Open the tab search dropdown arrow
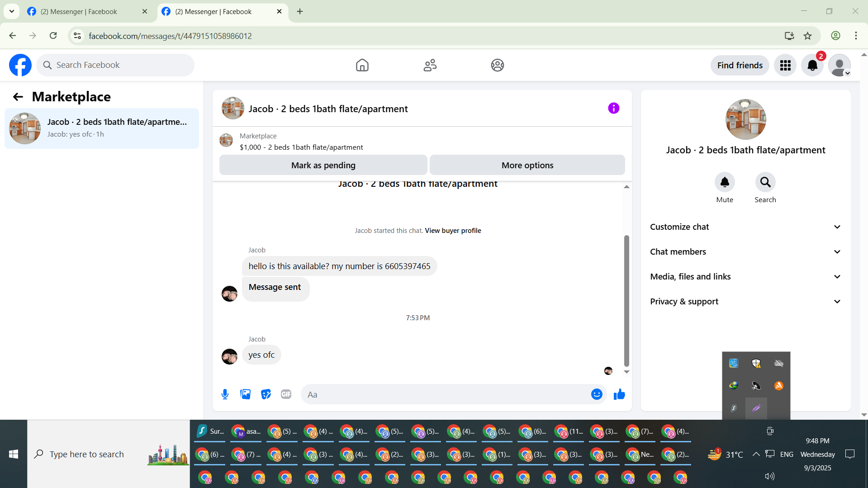 pyautogui.click(x=12, y=12)
